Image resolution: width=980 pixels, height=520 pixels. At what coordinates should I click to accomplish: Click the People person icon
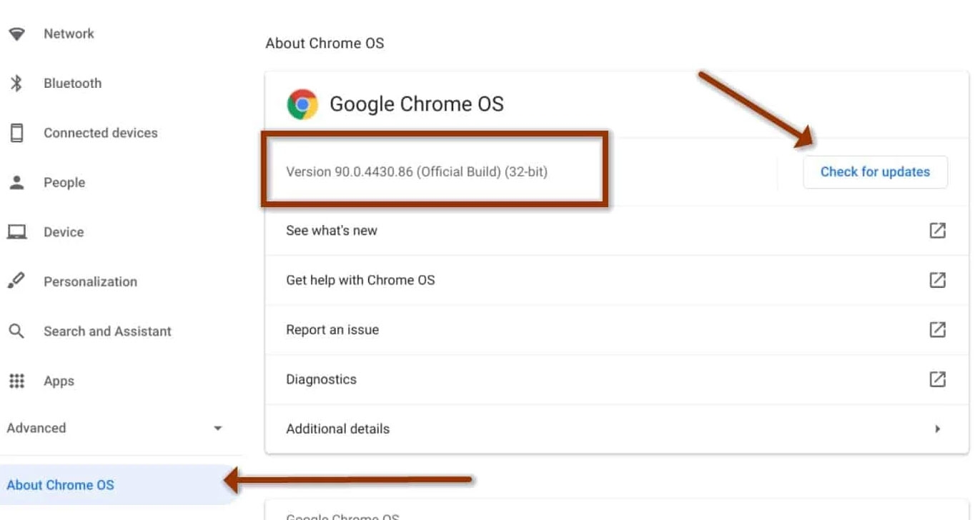[16, 183]
